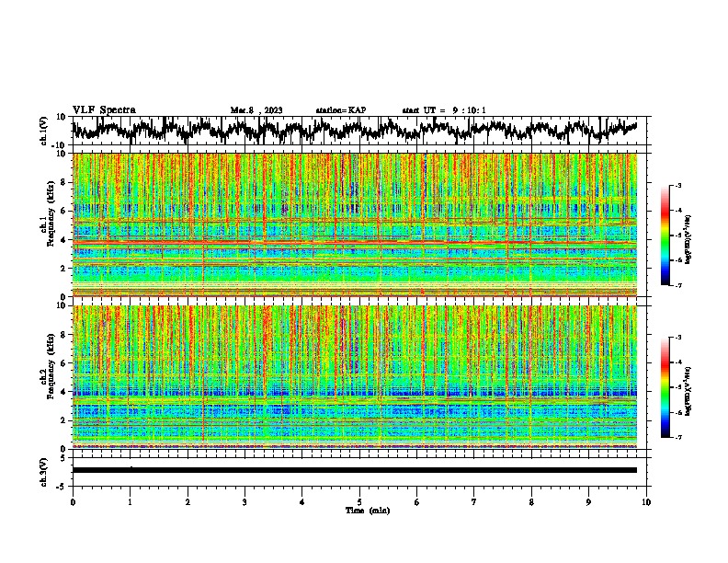
Task: Click the black ch.3 voltage trace
Action: point(354,470)
